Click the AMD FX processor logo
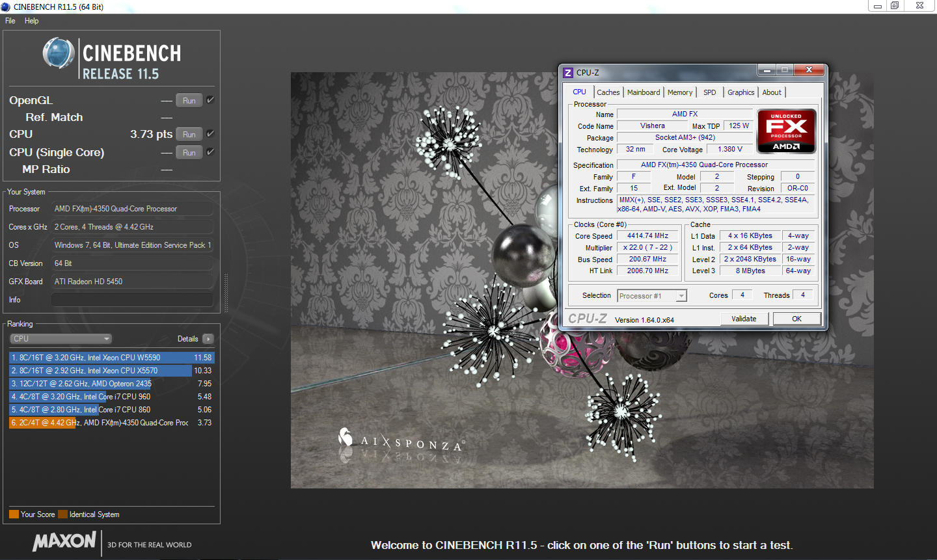 (786, 131)
